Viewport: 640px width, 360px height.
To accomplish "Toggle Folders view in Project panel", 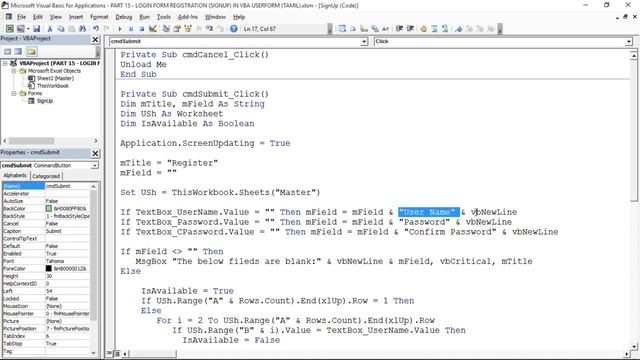I will click(32, 51).
